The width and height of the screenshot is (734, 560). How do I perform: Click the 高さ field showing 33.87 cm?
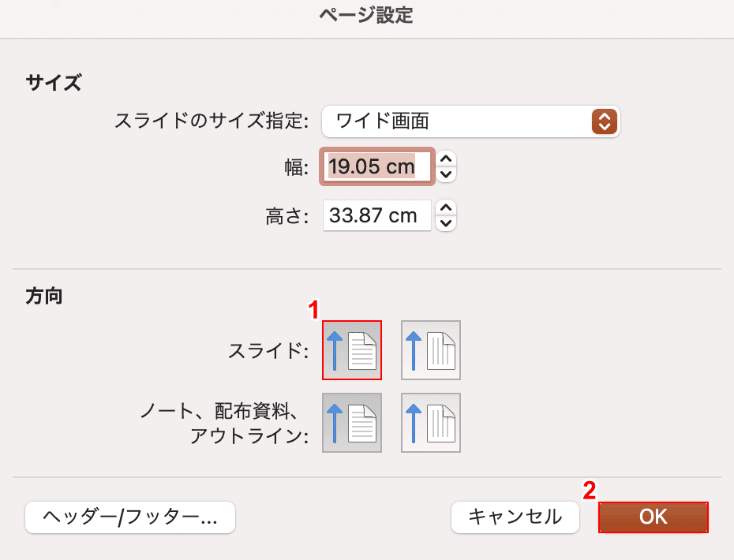pos(376,215)
